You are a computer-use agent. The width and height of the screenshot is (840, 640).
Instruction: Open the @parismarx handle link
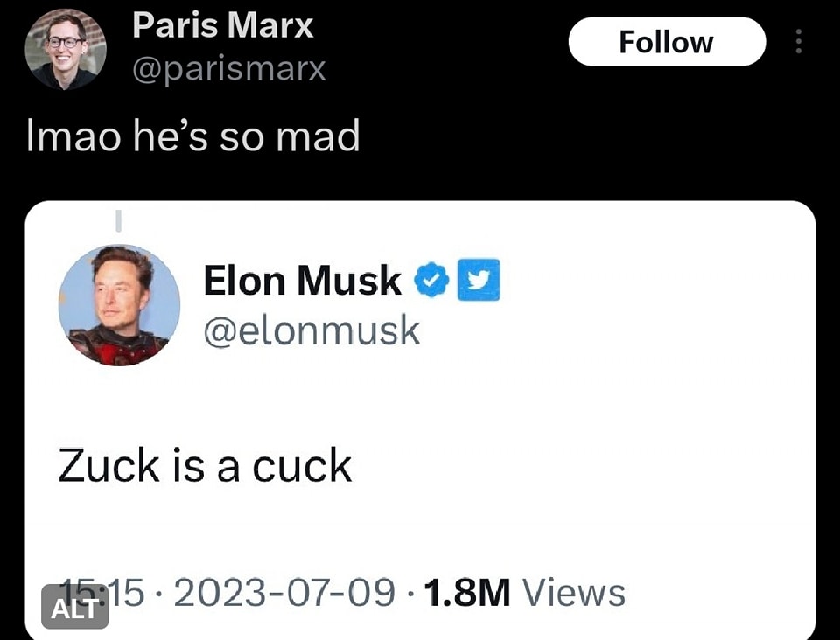229,69
